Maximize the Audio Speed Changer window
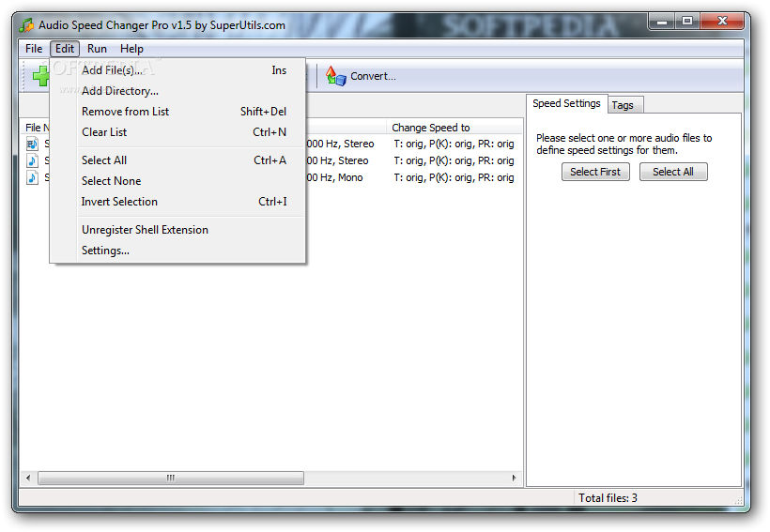The image size is (770, 532). (687, 22)
